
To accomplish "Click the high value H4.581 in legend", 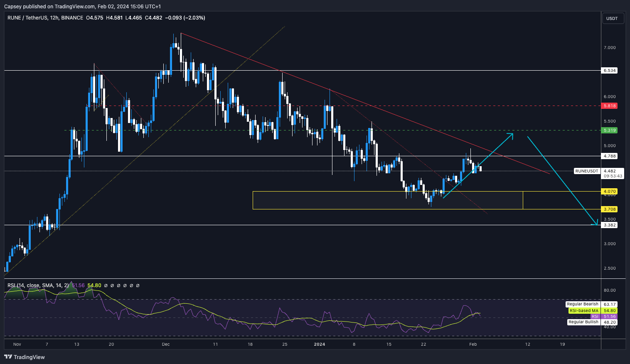I will click(x=114, y=17).
